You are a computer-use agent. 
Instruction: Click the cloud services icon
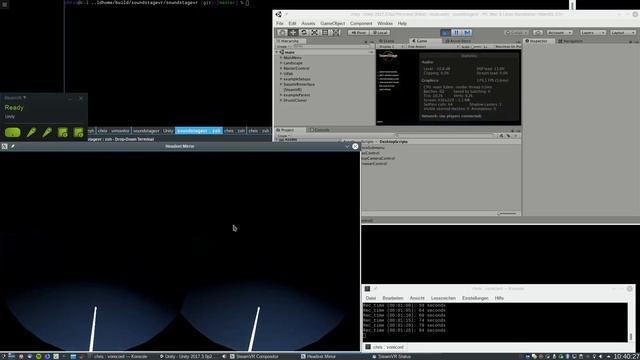pos(538,32)
